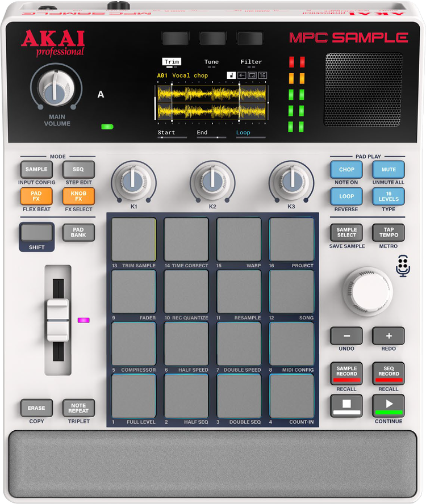The image size is (426, 504).
Task: Click the microphone icon
Action: [x=403, y=266]
